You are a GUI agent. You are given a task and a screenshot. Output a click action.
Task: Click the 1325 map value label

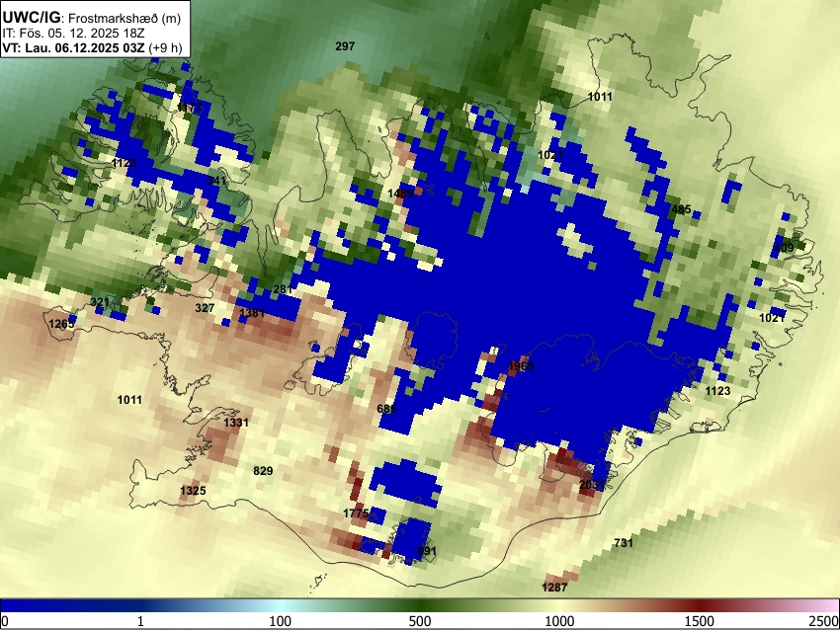(193, 491)
